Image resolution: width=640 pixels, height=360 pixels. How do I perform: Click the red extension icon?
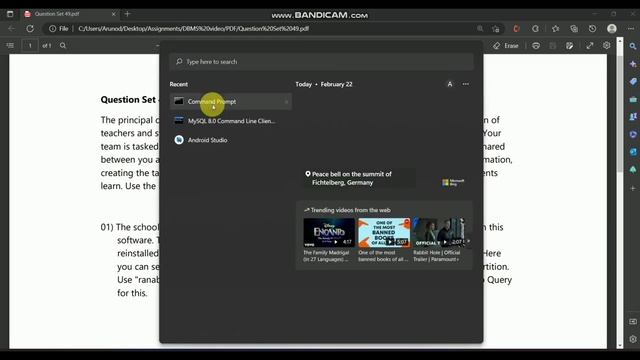(x=516, y=29)
